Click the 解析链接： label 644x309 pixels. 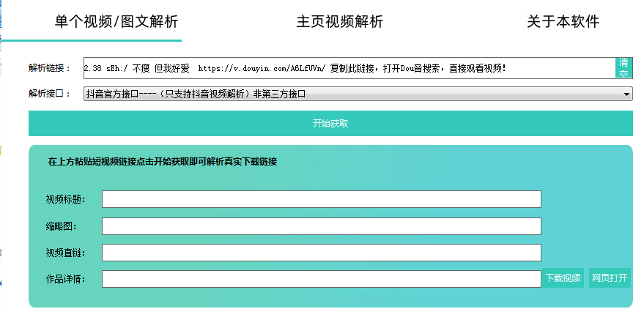tap(49, 68)
